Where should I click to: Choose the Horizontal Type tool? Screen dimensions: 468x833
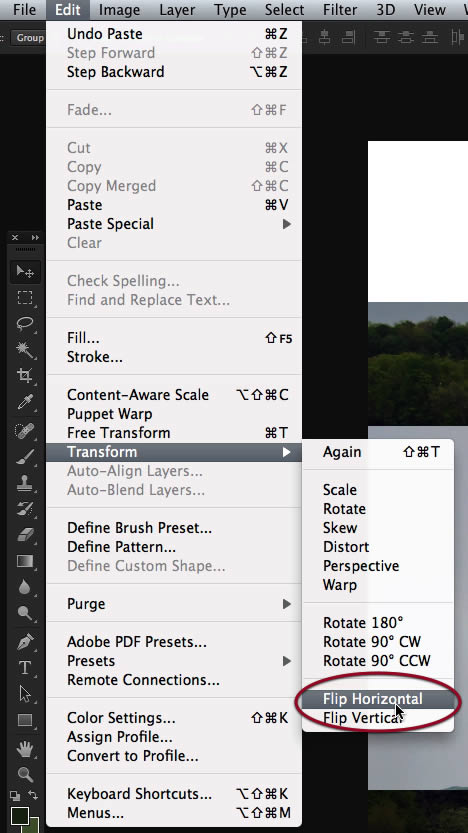(x=25, y=667)
